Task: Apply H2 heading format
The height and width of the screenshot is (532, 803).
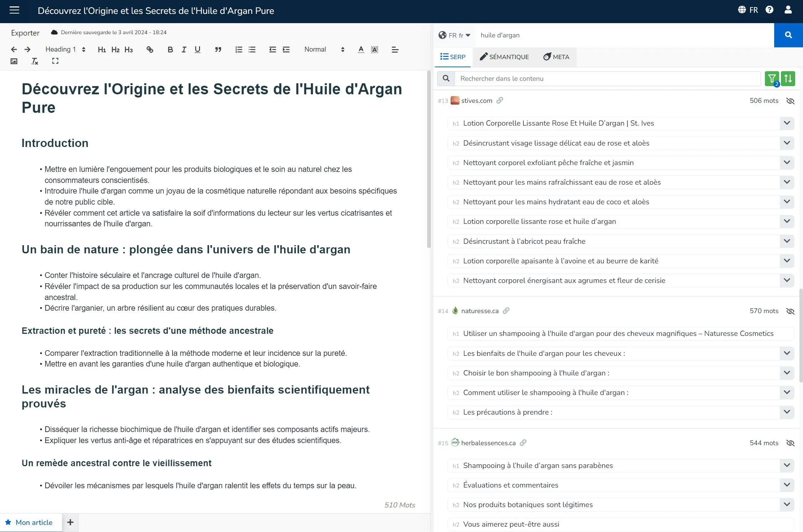Action: [x=115, y=49]
